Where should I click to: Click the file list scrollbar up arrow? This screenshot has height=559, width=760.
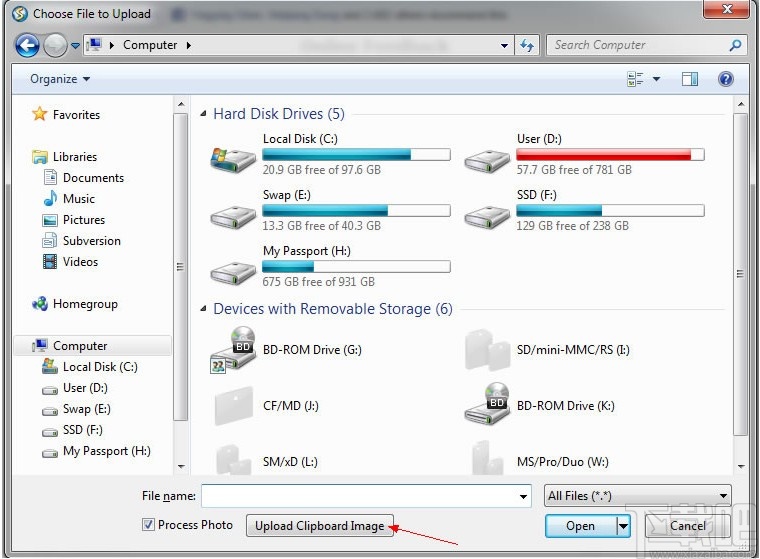tap(741, 104)
